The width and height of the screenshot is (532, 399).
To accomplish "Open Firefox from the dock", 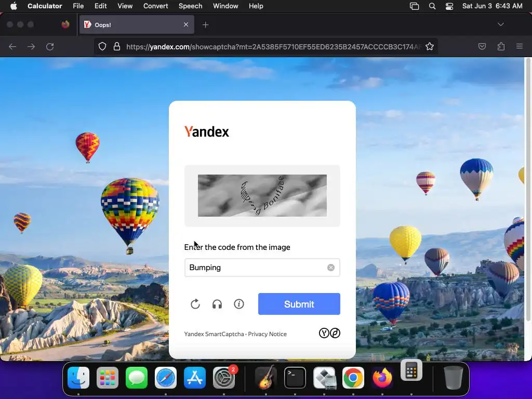I will [382, 378].
